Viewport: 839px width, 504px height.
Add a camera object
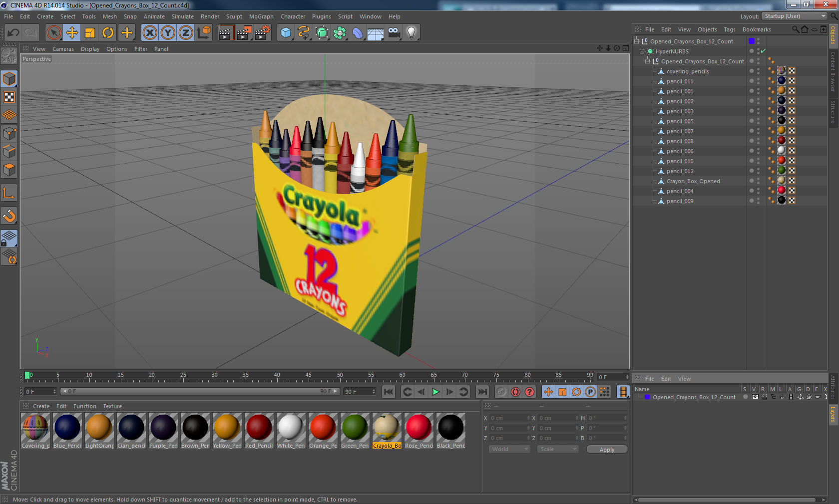point(394,33)
